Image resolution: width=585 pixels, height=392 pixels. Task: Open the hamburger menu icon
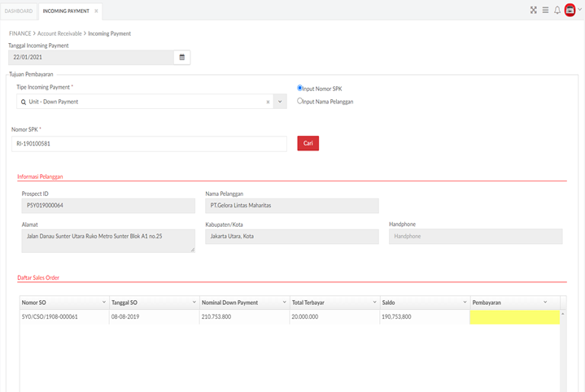pos(545,10)
